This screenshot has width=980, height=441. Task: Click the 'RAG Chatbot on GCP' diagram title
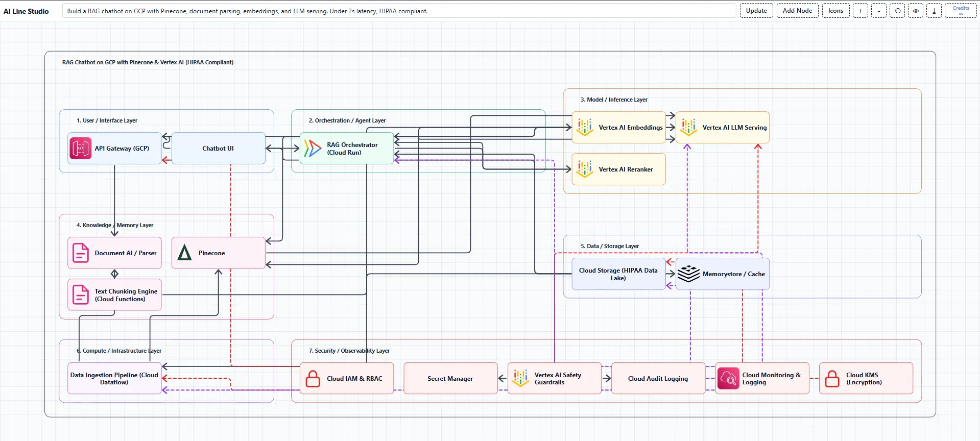[148, 62]
